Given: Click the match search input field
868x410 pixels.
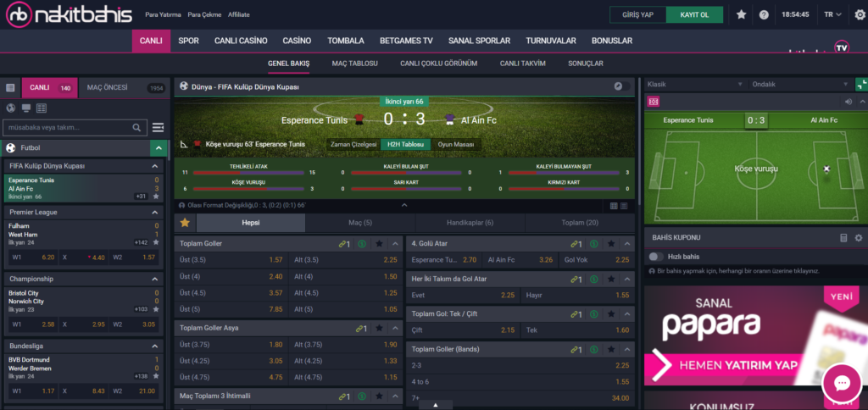Looking at the screenshot, I should 68,127.
